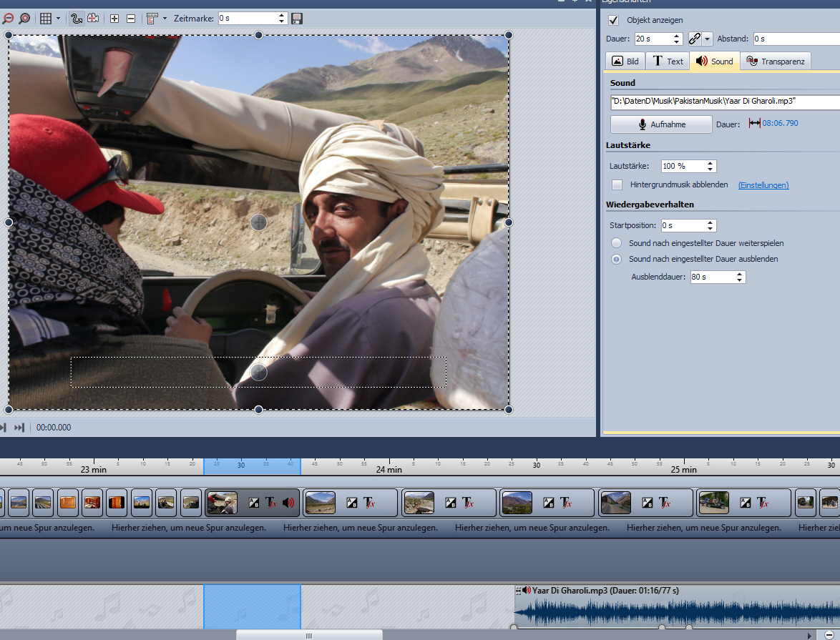
Task: Click the link chain icon beside Dauer
Action: tap(694, 39)
